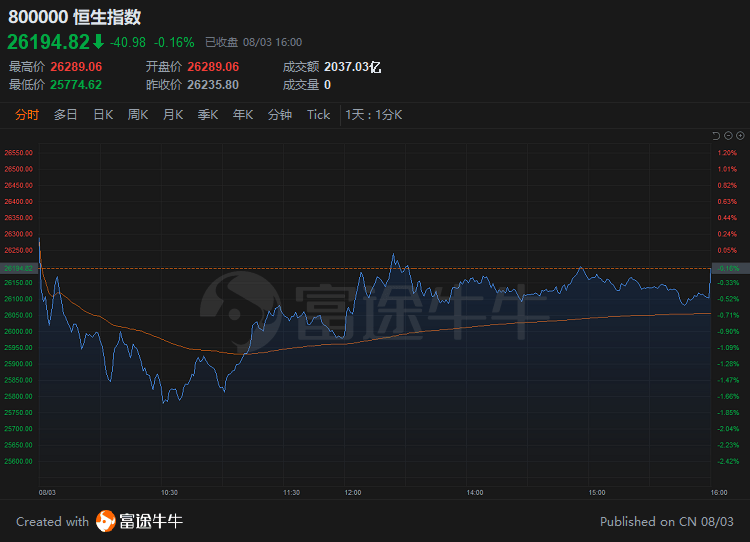Click the 08/03 time axis label
This screenshot has height=542, width=750.
[47, 493]
